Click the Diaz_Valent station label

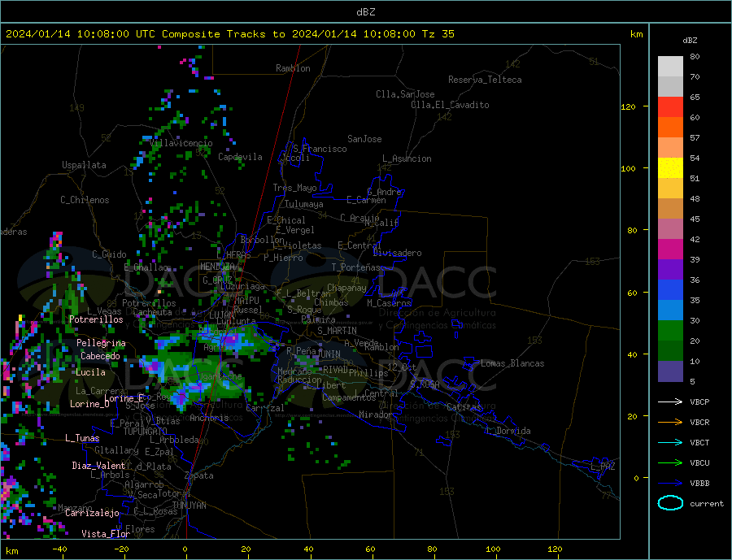98,466
